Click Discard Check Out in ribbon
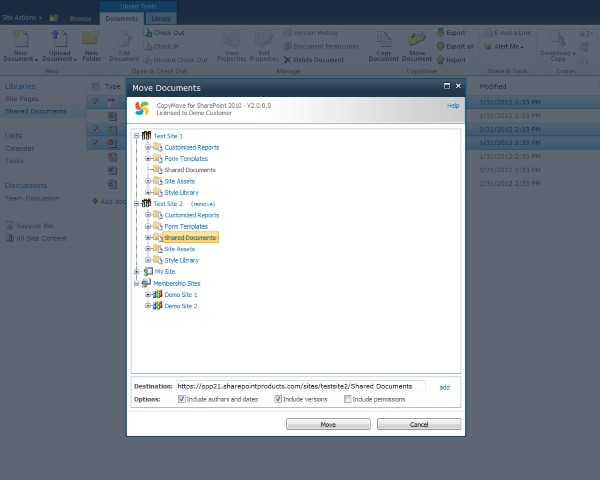Screen dimensions: 600x480 176,60
